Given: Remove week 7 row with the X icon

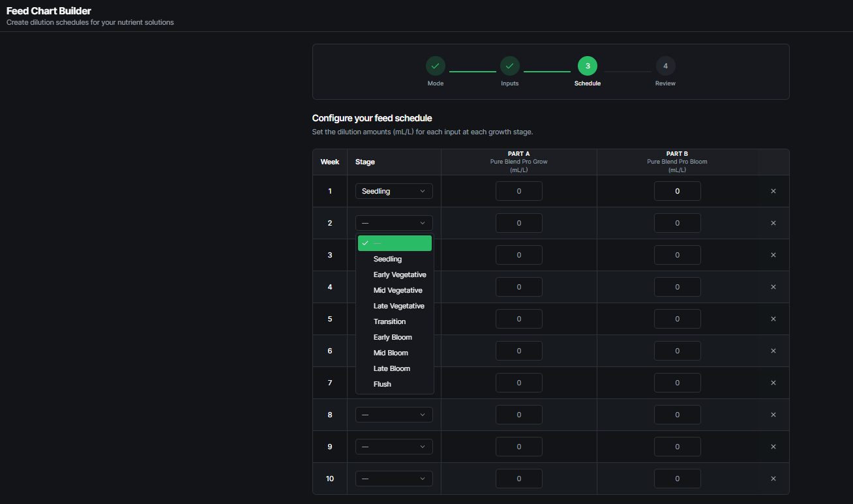Looking at the screenshot, I should 773,383.
